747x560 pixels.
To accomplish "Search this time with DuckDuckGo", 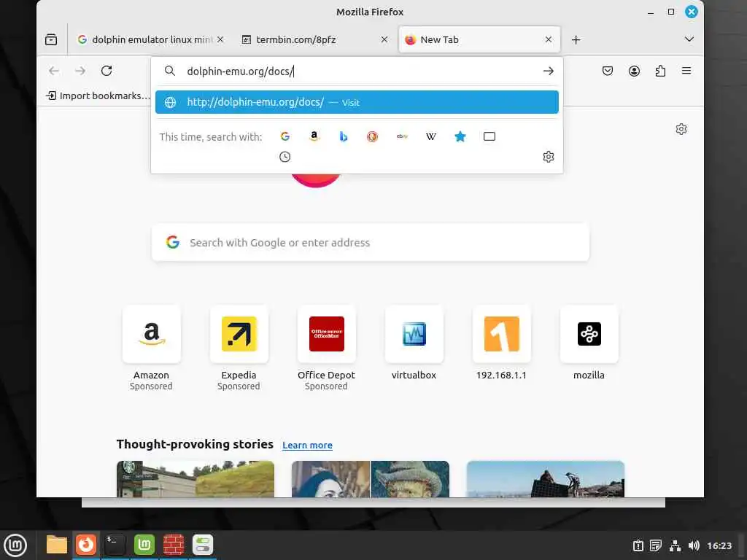I will (x=372, y=136).
